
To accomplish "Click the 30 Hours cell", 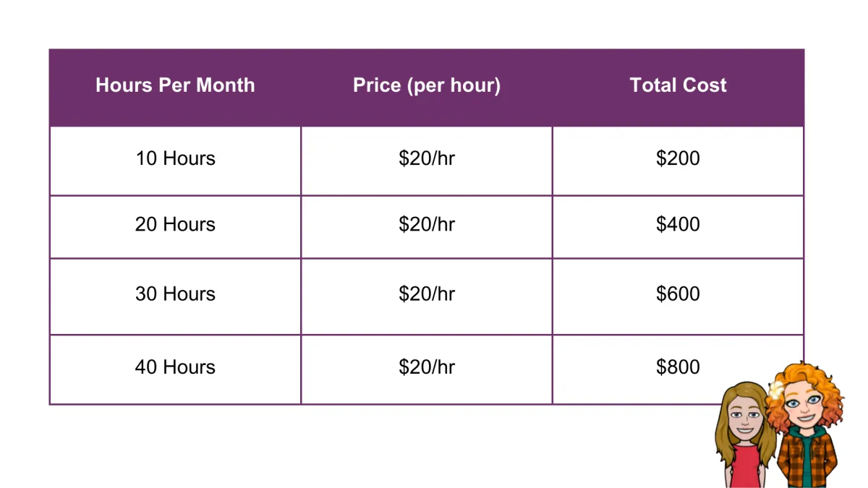I will tap(175, 296).
